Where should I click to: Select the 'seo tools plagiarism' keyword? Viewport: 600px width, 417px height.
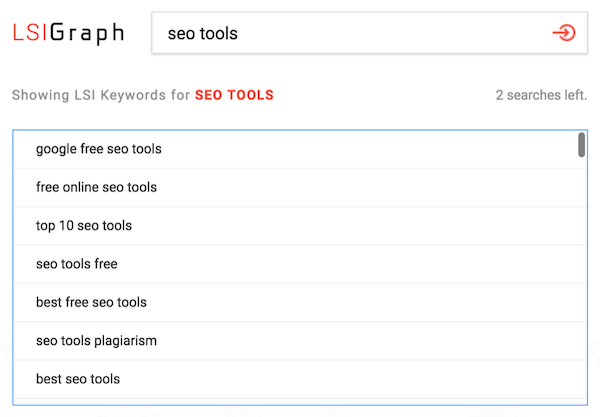(x=96, y=341)
